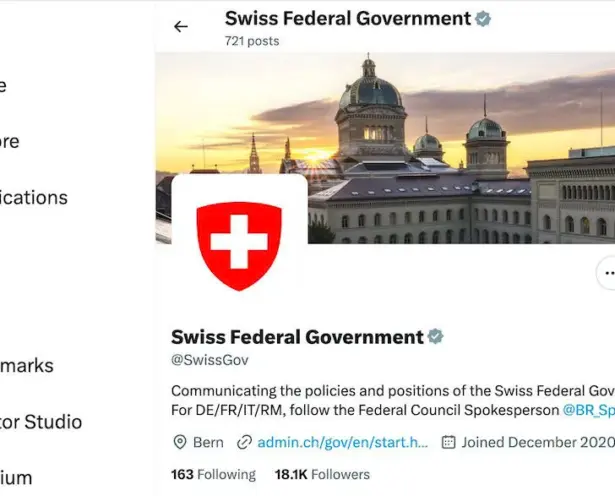615x496 pixels.
Task: Open the @BR_Sp... spokesperson mention link
Action: 589,410
